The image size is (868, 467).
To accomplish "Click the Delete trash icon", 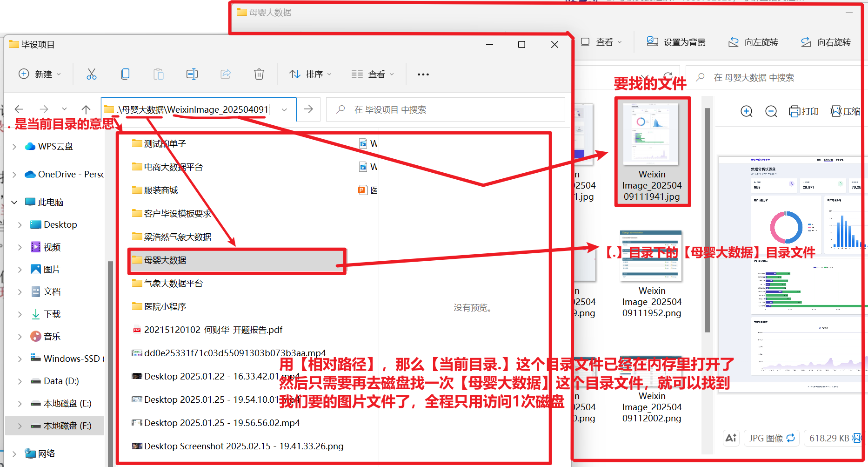I will click(x=259, y=74).
